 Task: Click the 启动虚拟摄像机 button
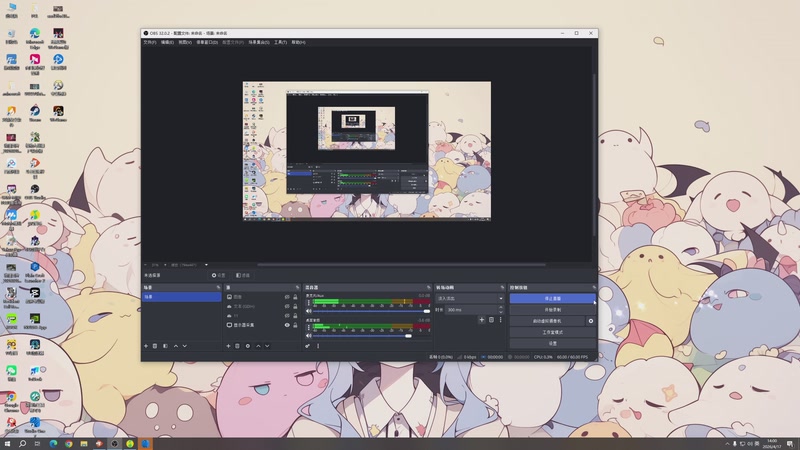click(547, 321)
